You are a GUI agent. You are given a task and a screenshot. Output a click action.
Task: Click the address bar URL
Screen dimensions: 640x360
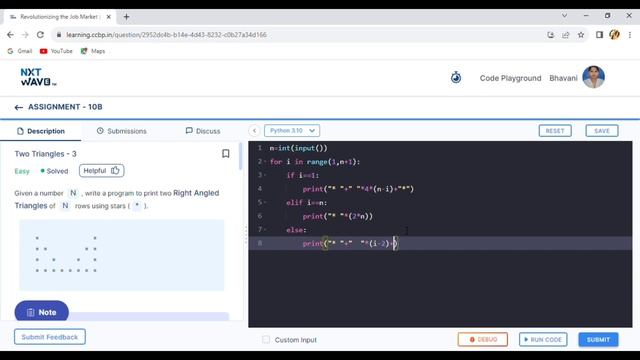[x=167, y=35]
